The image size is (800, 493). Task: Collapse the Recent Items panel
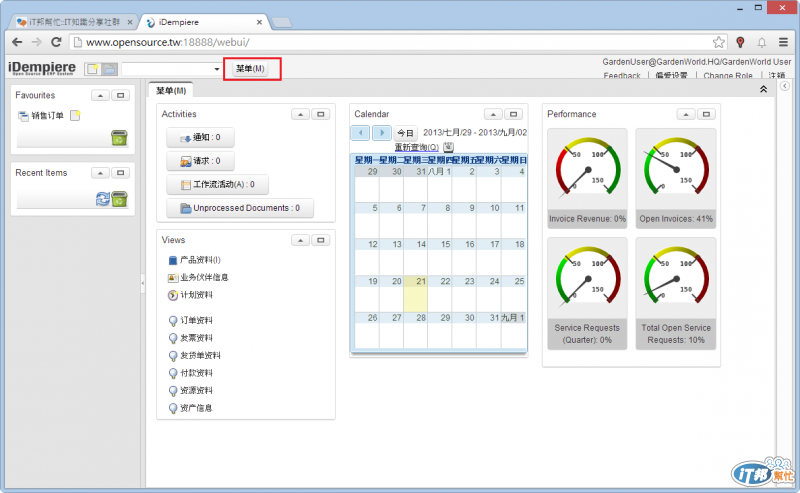pos(101,173)
